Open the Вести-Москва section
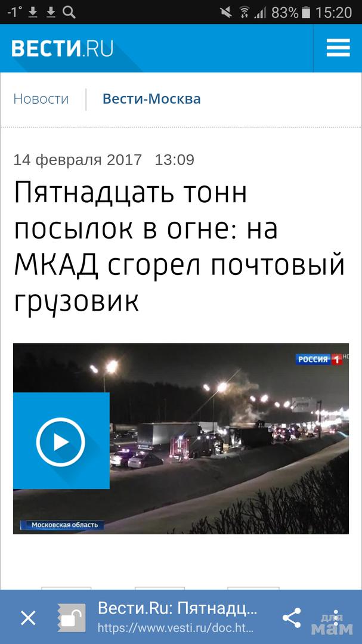 151,99
